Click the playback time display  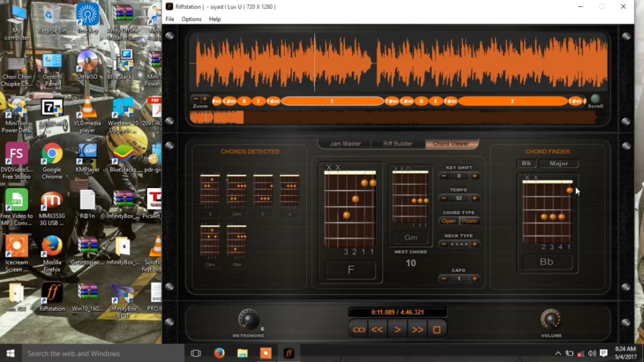397,312
